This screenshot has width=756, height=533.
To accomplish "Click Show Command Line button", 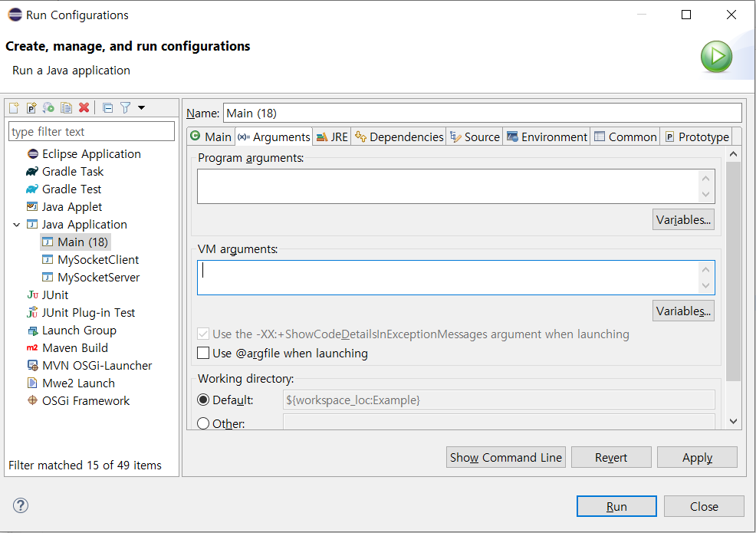I will pyautogui.click(x=506, y=457).
